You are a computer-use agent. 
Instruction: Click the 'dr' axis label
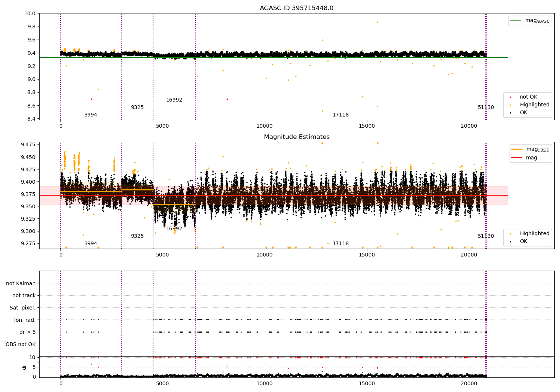(24, 367)
